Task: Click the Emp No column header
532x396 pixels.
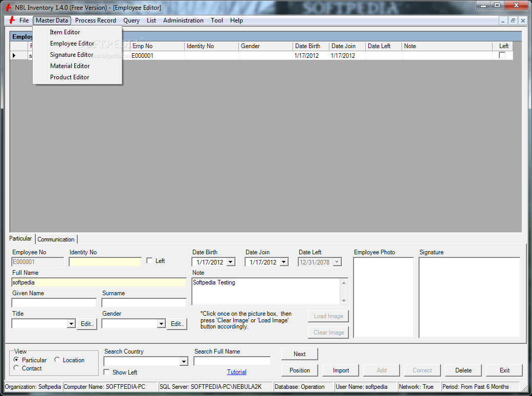Action: 157,46
